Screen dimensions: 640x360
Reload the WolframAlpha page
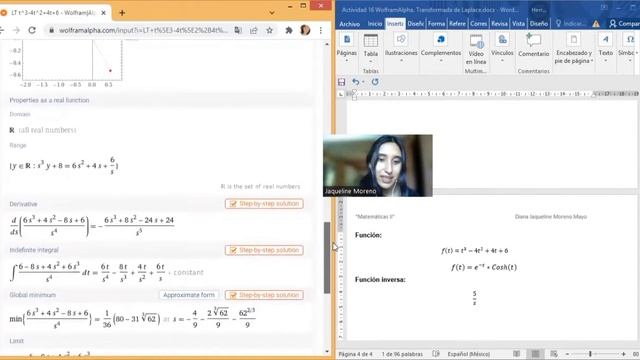point(32,30)
